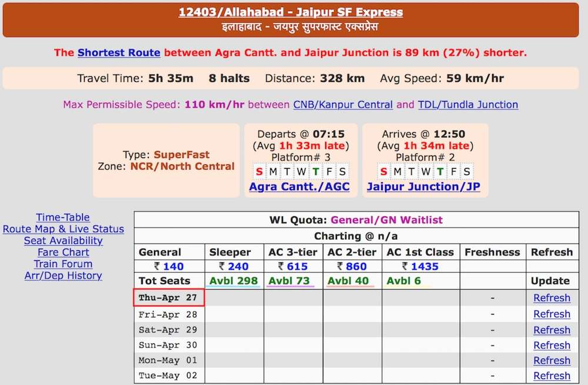
Task: Click General/GN Waitlist quota text
Action: pos(387,220)
